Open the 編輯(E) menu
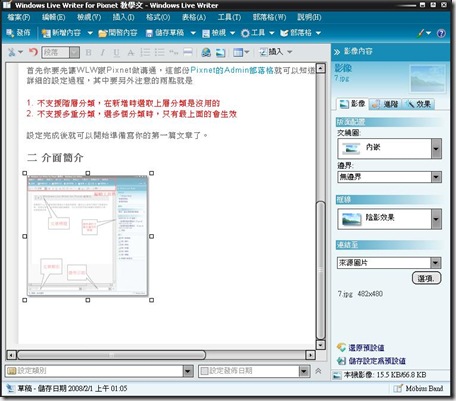This screenshot has height=401, width=456. coord(53,17)
